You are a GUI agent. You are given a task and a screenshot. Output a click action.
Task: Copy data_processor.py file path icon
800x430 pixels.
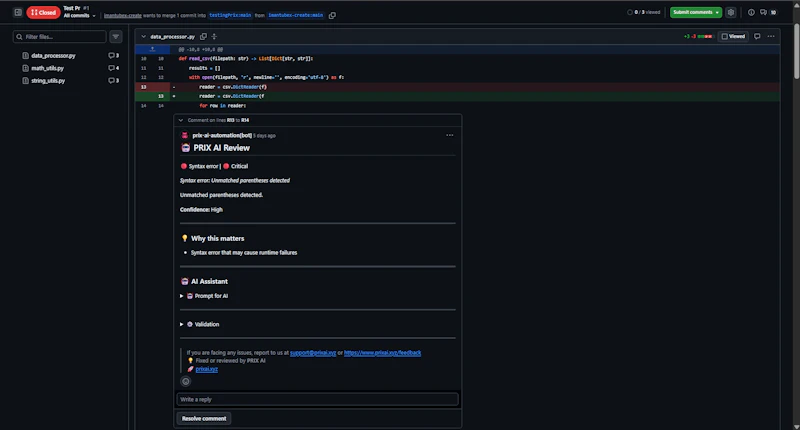pos(203,36)
